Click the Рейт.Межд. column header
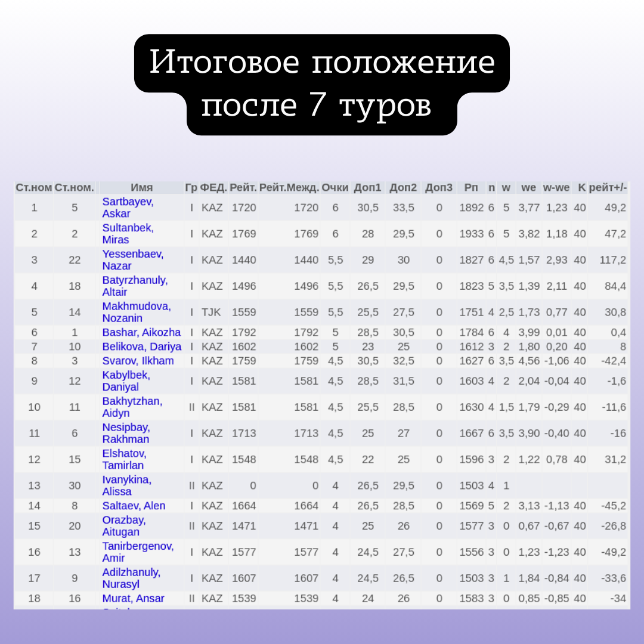Image resolution: width=644 pixels, height=644 pixels. (289, 188)
